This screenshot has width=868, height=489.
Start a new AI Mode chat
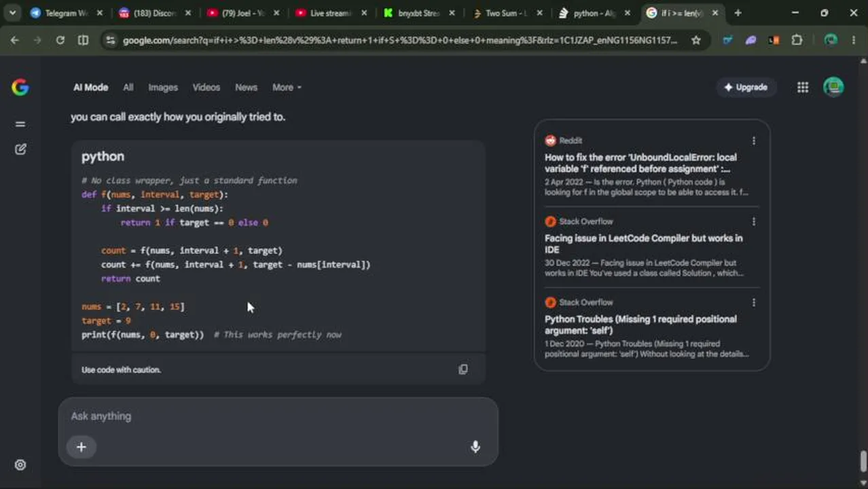pos(20,149)
